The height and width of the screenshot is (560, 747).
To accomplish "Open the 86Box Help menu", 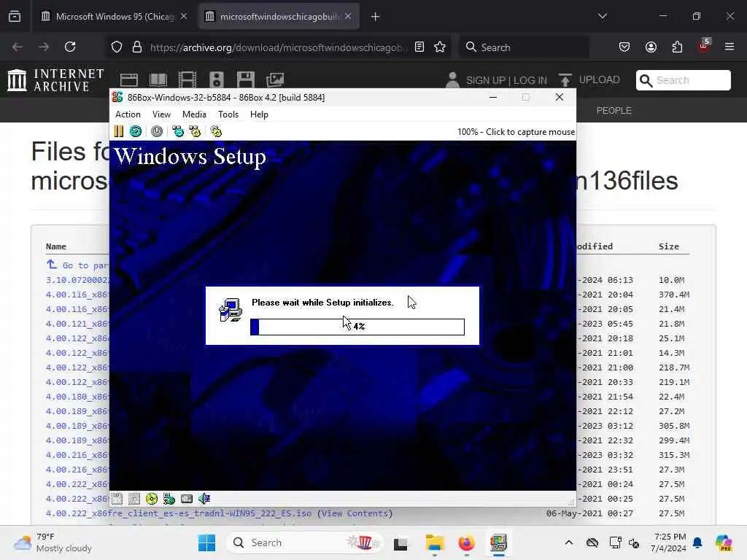I will [x=259, y=114].
